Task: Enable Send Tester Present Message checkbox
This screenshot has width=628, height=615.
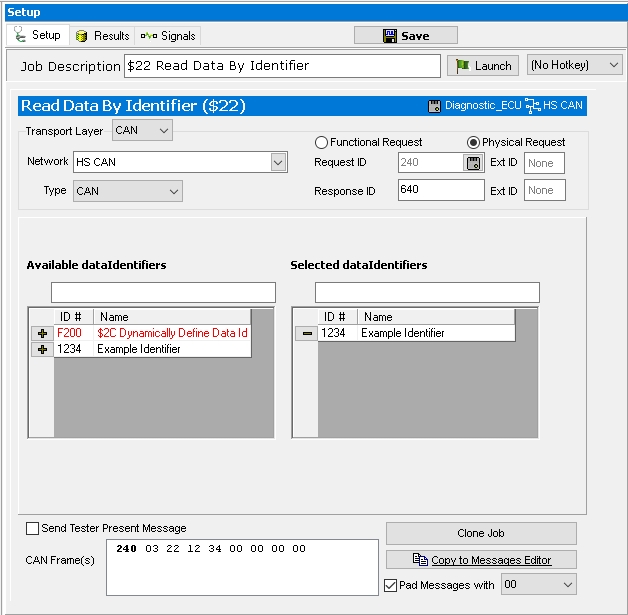Action: (33, 528)
